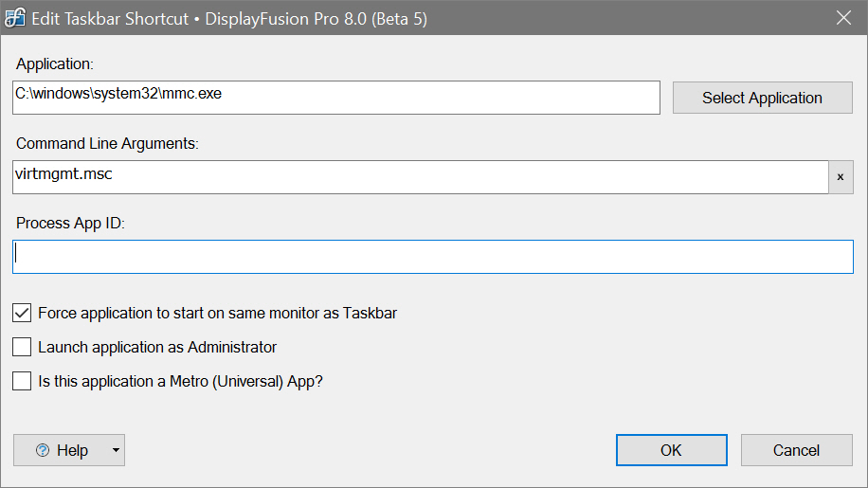Click the "Application:" field label

tap(55, 64)
